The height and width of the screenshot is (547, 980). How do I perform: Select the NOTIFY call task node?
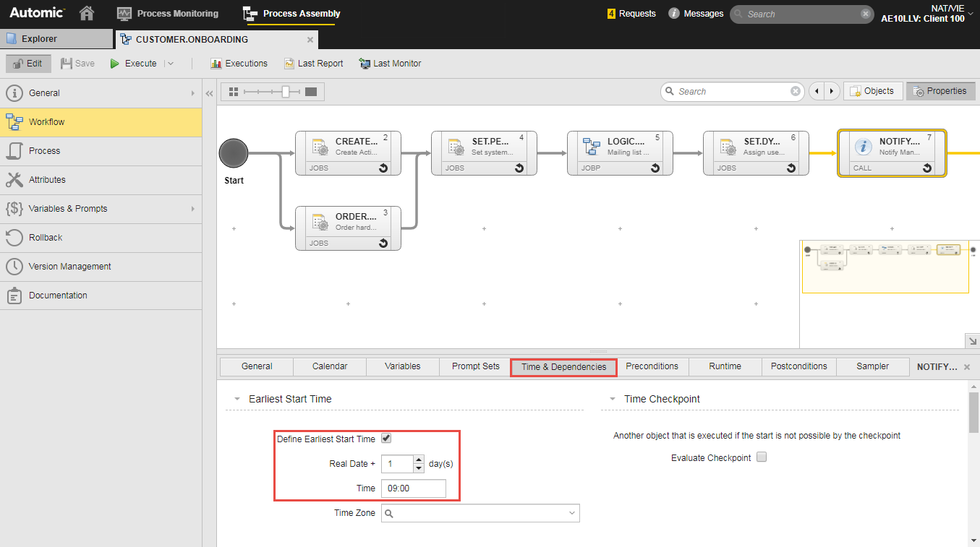click(x=891, y=152)
